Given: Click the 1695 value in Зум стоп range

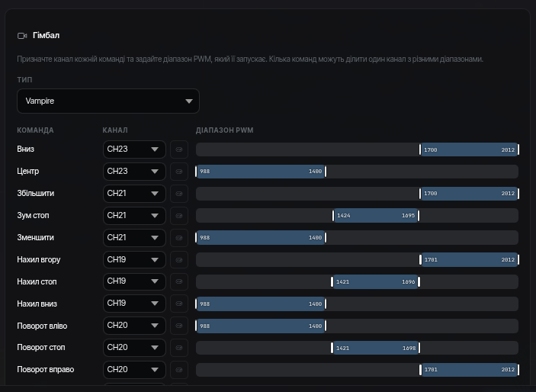Looking at the screenshot, I should (408, 216).
